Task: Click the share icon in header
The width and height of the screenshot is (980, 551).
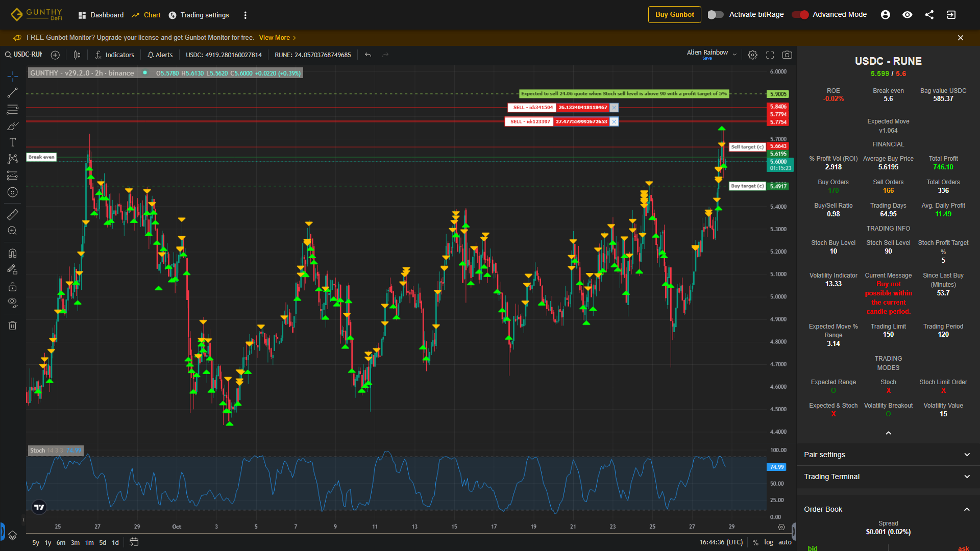Action: [x=929, y=15]
